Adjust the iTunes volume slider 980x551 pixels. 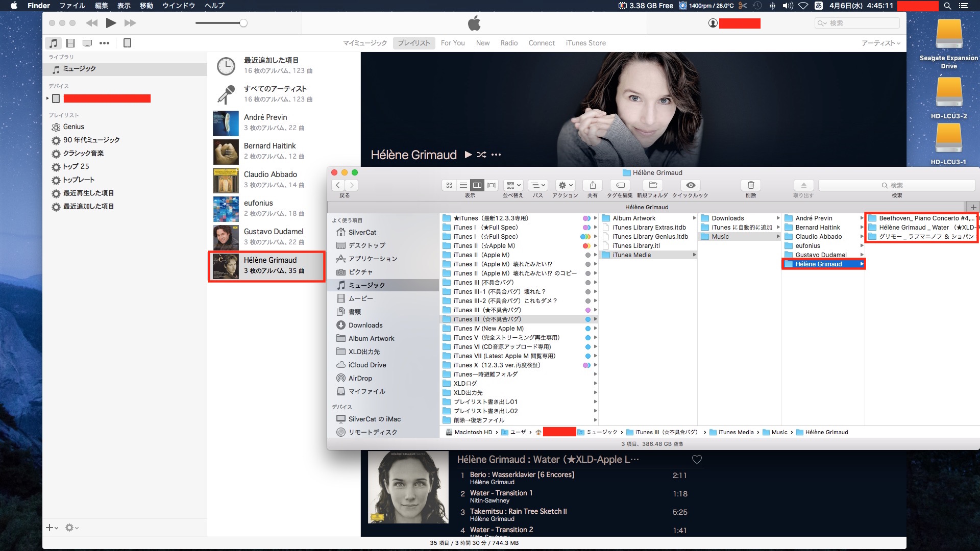[x=243, y=23]
